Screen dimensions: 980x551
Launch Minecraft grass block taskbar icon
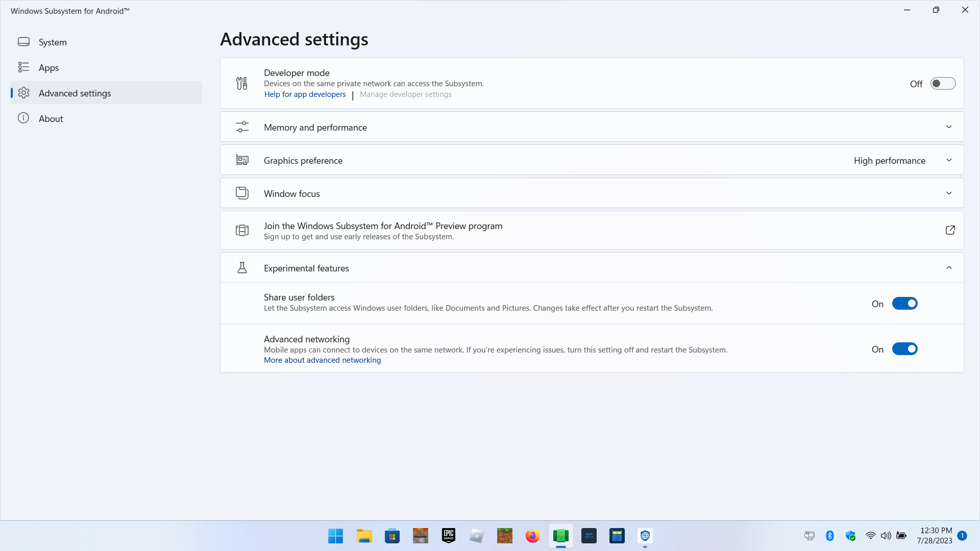(x=505, y=536)
